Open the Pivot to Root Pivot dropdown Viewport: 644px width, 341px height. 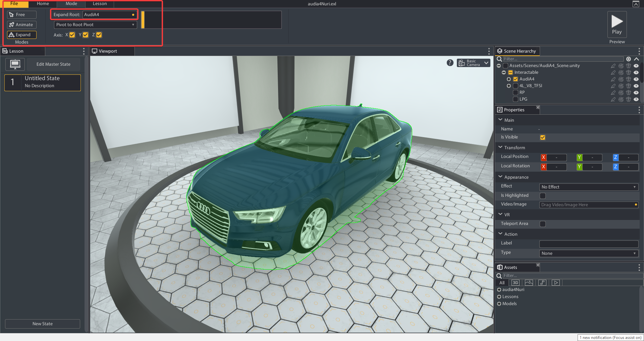coord(95,25)
